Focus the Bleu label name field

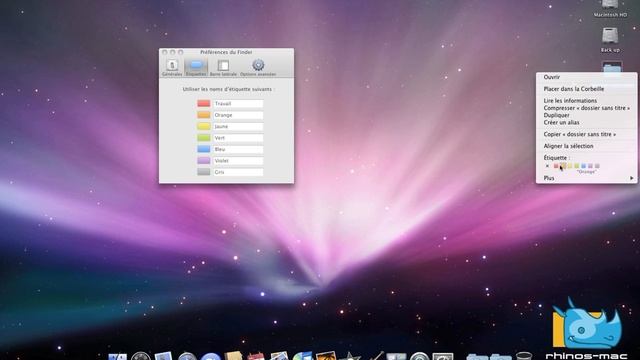pos(238,149)
